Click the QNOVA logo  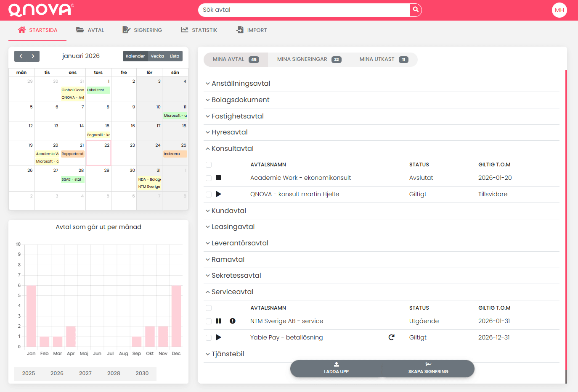pos(41,10)
